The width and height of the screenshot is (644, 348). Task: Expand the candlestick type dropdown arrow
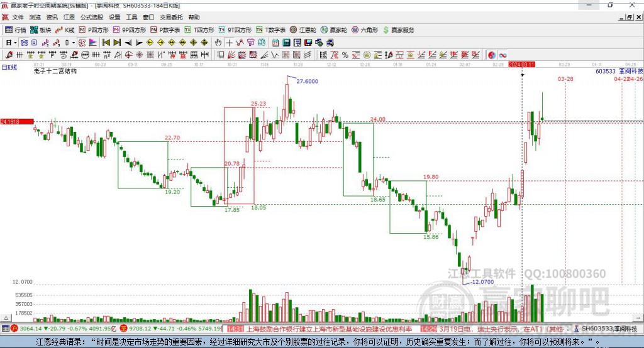(x=74, y=42)
